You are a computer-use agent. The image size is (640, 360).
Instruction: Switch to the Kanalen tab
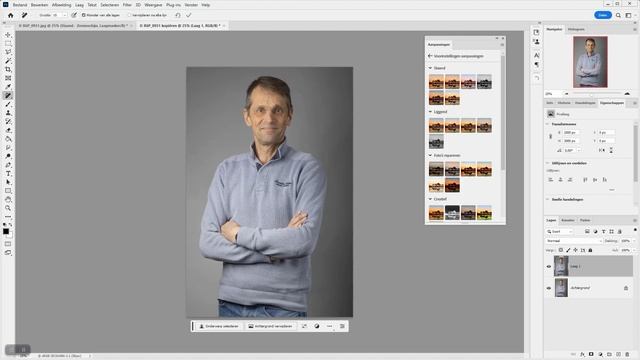point(568,220)
